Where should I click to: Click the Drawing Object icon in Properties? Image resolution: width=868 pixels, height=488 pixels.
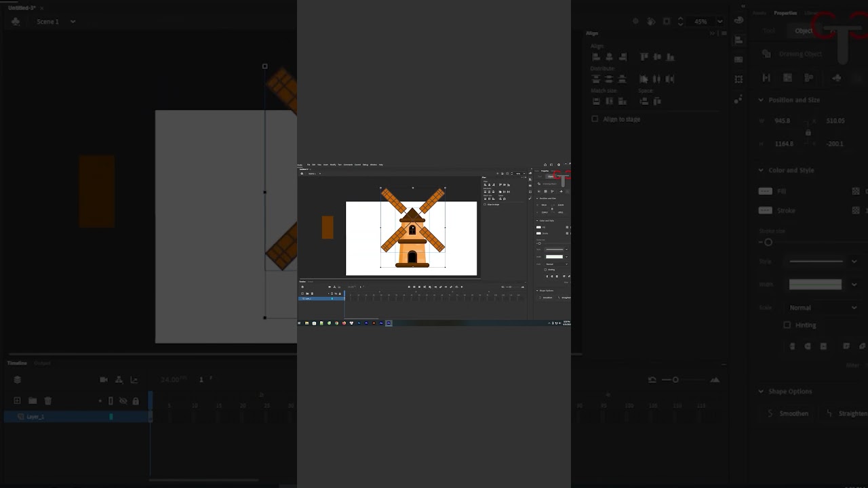coord(766,54)
